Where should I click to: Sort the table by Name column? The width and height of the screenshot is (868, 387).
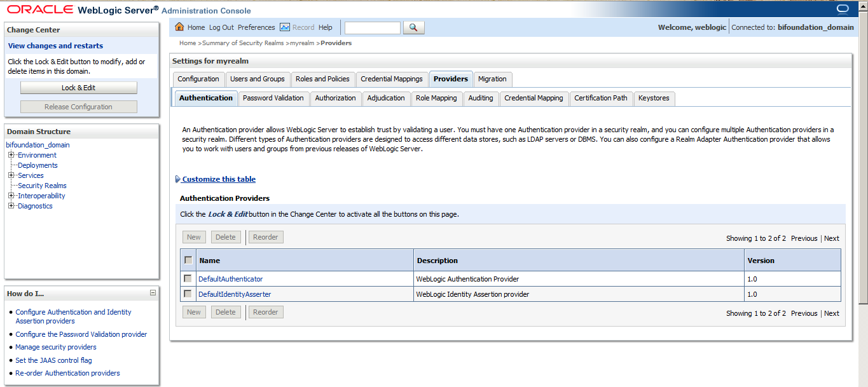point(209,261)
